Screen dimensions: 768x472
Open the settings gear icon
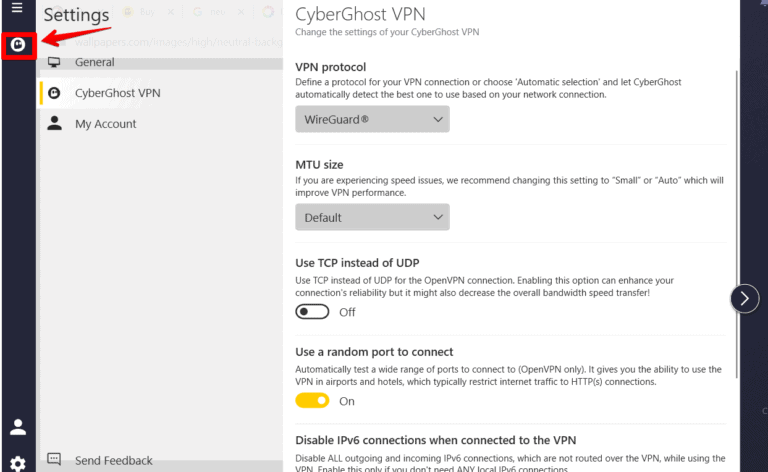point(18,463)
